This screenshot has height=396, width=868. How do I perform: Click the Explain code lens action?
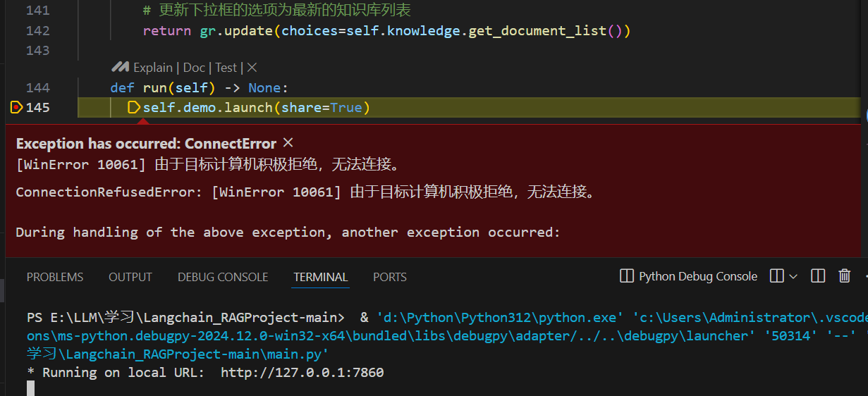click(153, 68)
